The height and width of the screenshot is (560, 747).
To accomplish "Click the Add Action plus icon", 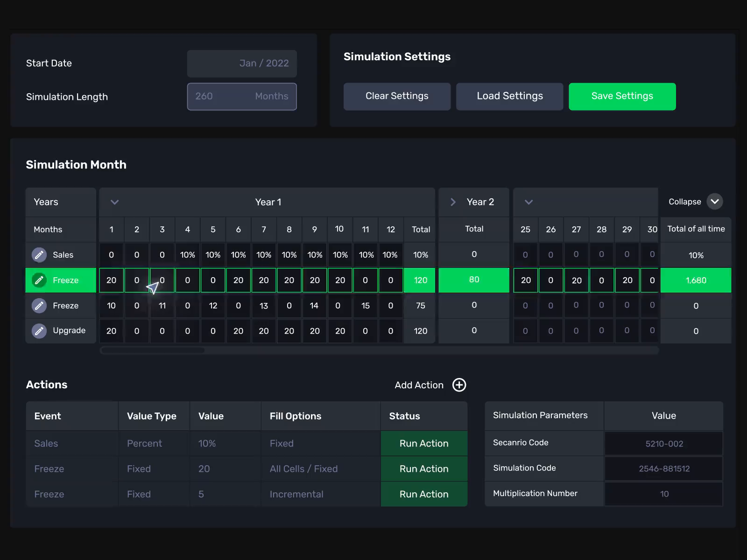I will point(459,385).
